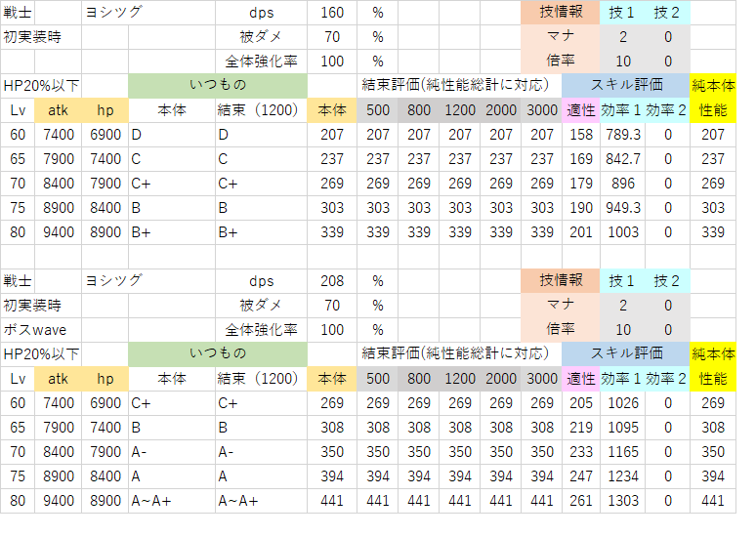
Task: Select 308 in the 2000 column
Action: pyautogui.click(x=500, y=428)
